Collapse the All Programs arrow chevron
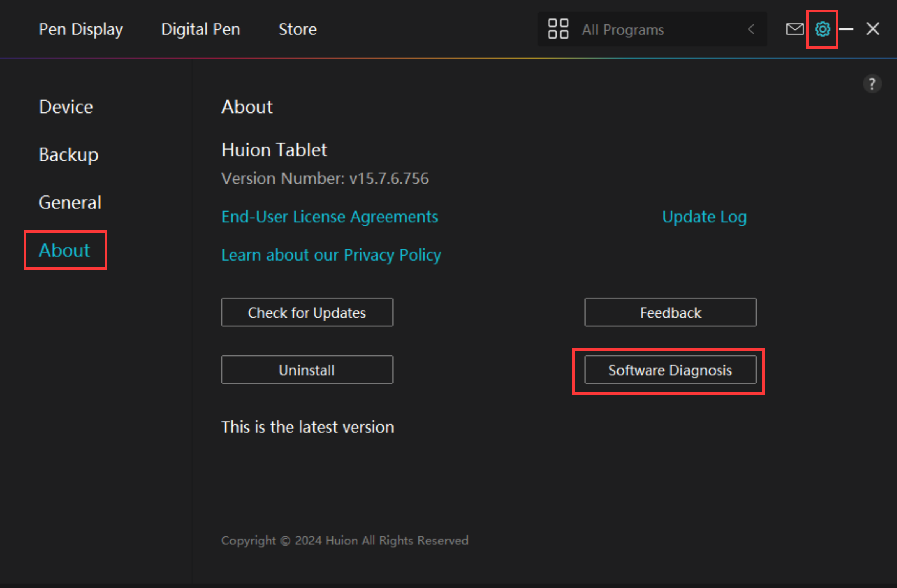This screenshot has height=588, width=897. tap(751, 29)
